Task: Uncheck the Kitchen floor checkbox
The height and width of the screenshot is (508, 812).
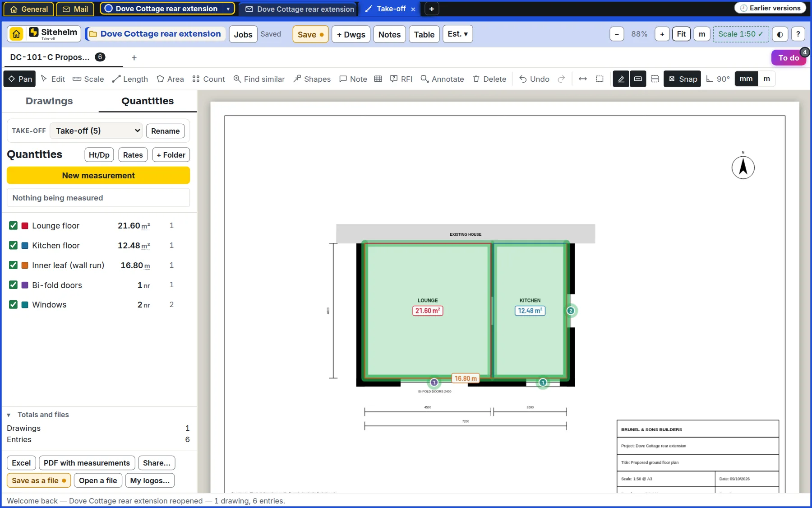Action: [x=13, y=246]
